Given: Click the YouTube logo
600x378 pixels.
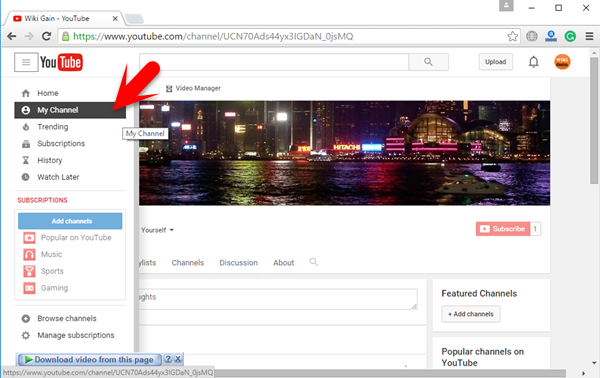Looking at the screenshot, I should (61, 62).
